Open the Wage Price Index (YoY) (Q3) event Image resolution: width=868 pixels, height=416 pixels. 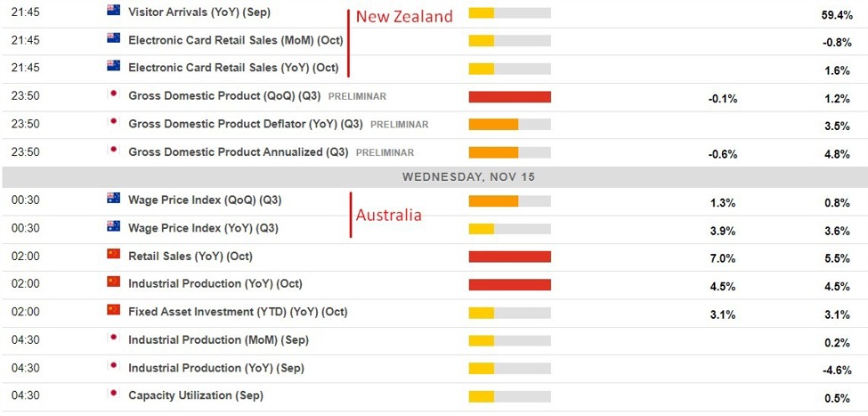click(x=203, y=228)
